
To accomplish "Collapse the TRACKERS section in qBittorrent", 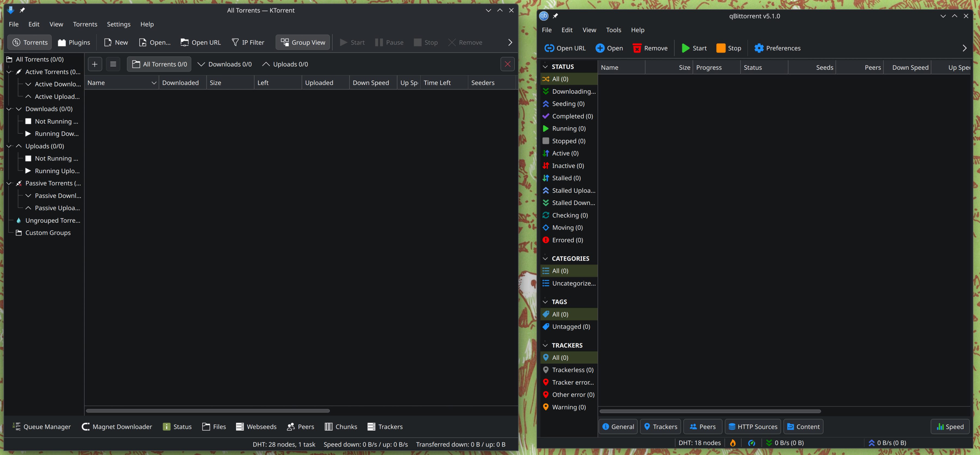I will 545,345.
